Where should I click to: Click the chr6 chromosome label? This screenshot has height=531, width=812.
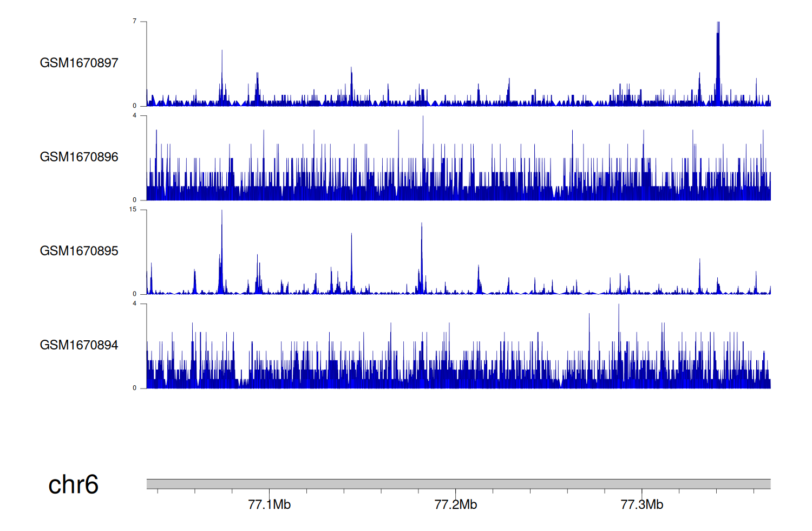[73, 484]
